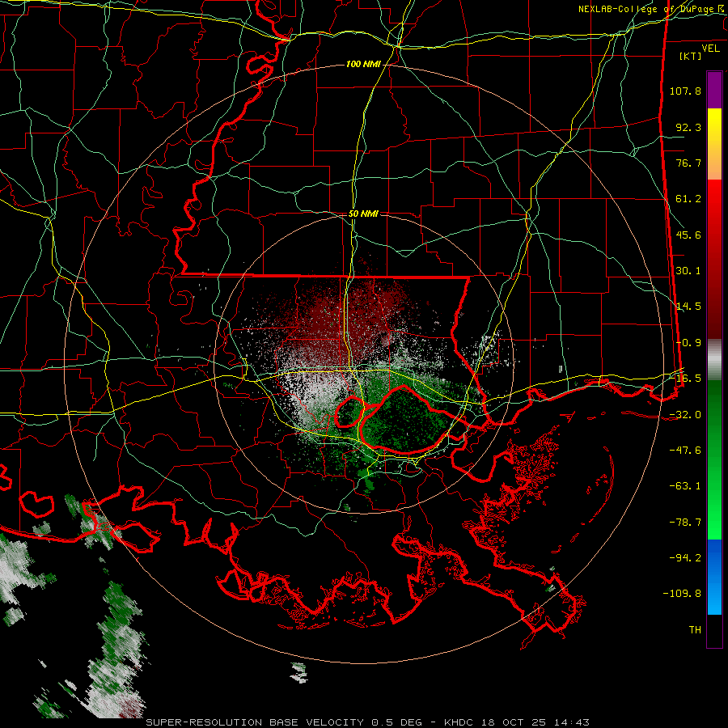Image resolution: width=728 pixels, height=728 pixels.
Task: Select the 76.7 legend value
Action: [x=688, y=163]
